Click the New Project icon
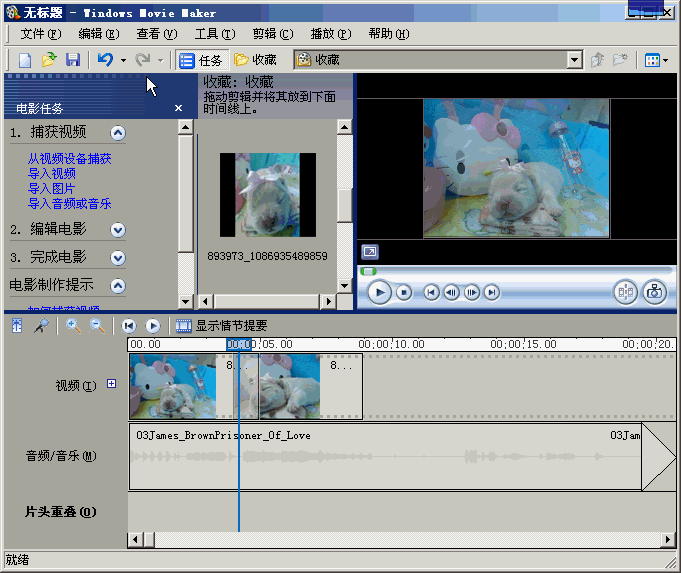 click(26, 60)
